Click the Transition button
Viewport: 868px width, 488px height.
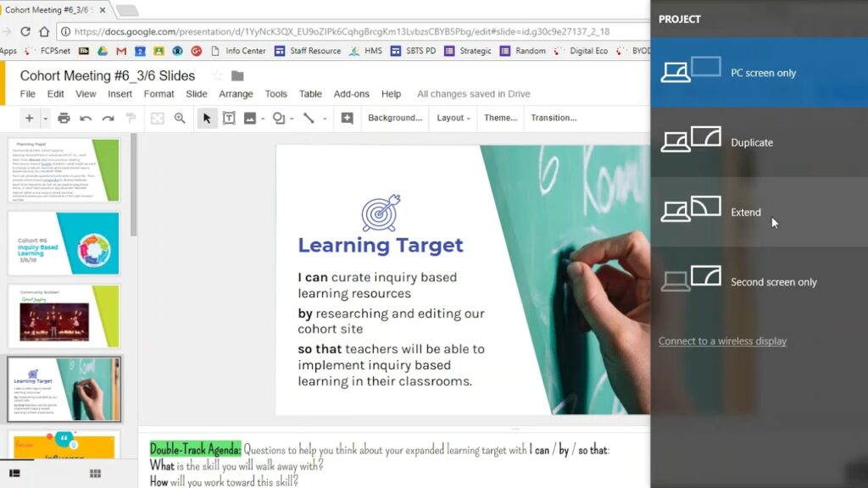coord(554,119)
